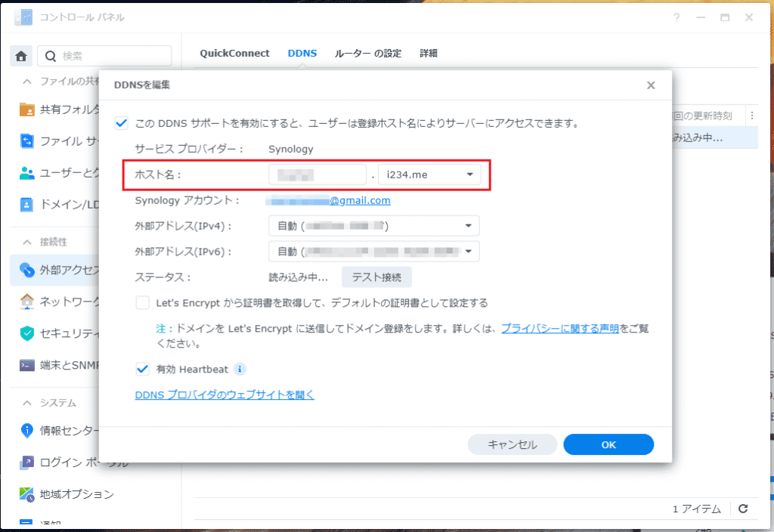Open the User & Group (ユーザーとグループ) icon
The width and height of the screenshot is (774, 532).
(x=26, y=173)
